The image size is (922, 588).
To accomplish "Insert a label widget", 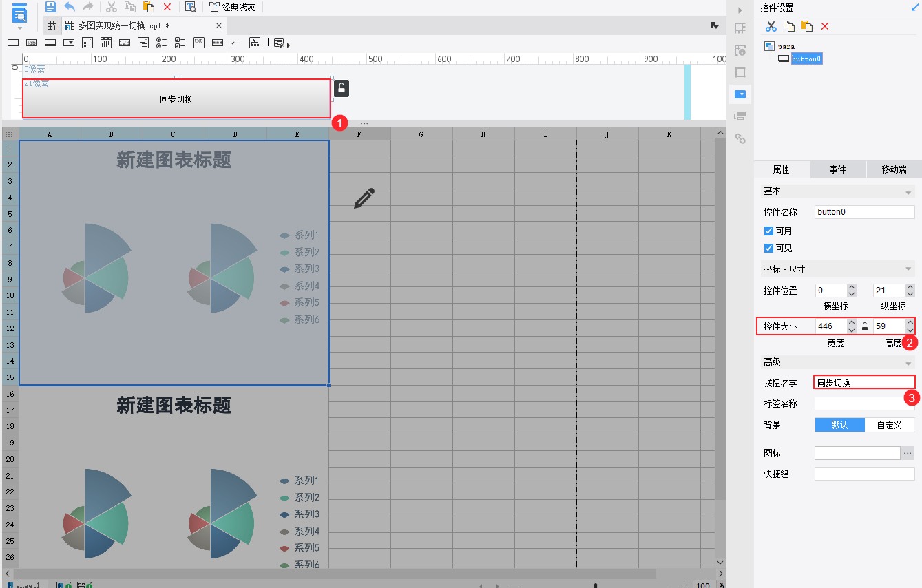I will [32, 43].
